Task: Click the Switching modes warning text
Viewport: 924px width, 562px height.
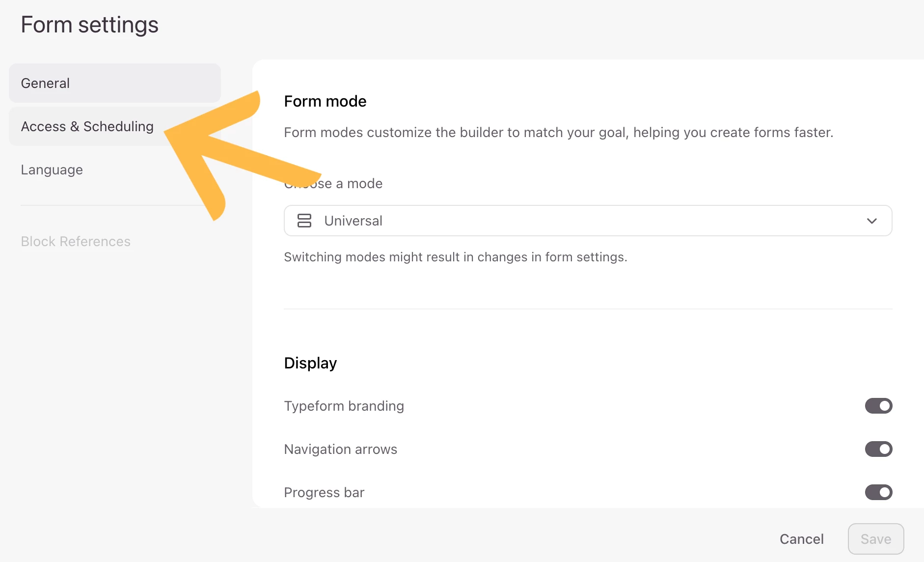Action: (455, 257)
